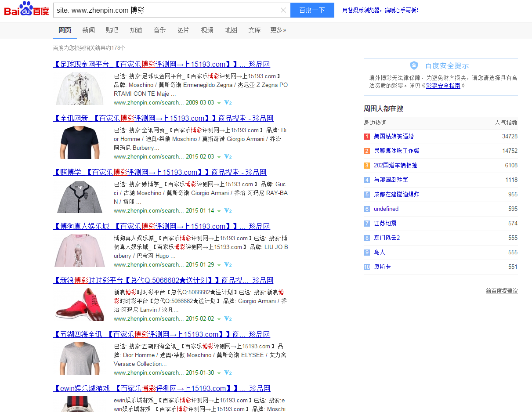This screenshot has height=412, width=532.
Task: Open the 知道 tab
Action: pyautogui.click(x=136, y=30)
